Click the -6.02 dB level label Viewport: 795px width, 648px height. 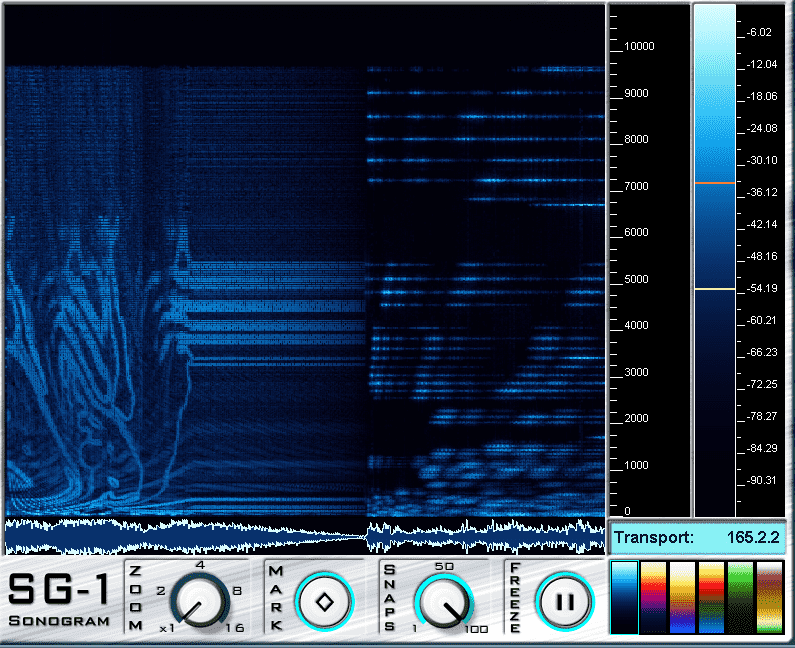(x=759, y=32)
